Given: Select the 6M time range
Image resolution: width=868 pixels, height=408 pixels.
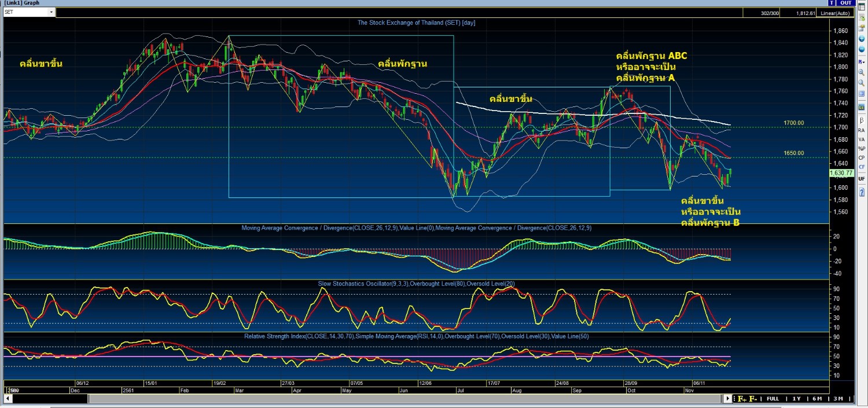Looking at the screenshot, I should 817,399.
